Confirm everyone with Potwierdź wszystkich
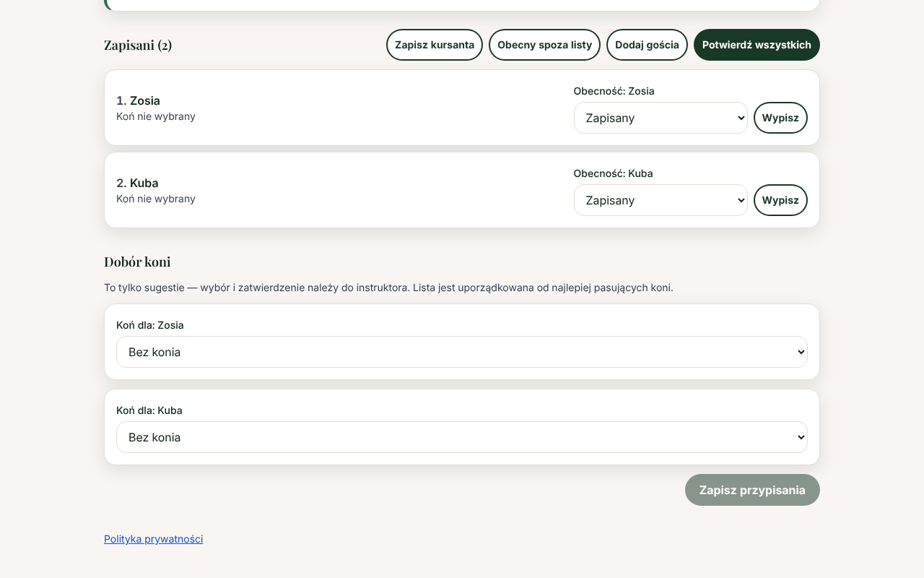The height and width of the screenshot is (578, 924). (x=757, y=45)
